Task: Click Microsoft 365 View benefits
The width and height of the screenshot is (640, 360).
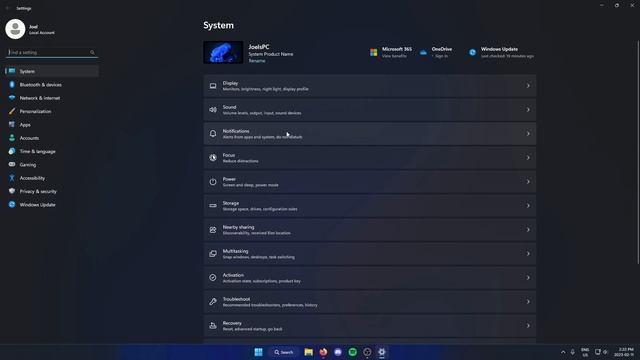Action: pos(394,56)
